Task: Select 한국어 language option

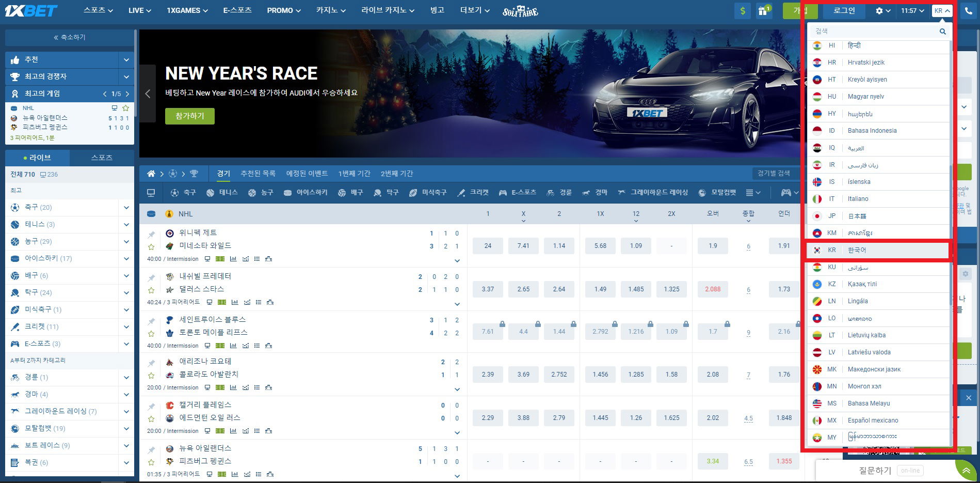Action: (878, 250)
